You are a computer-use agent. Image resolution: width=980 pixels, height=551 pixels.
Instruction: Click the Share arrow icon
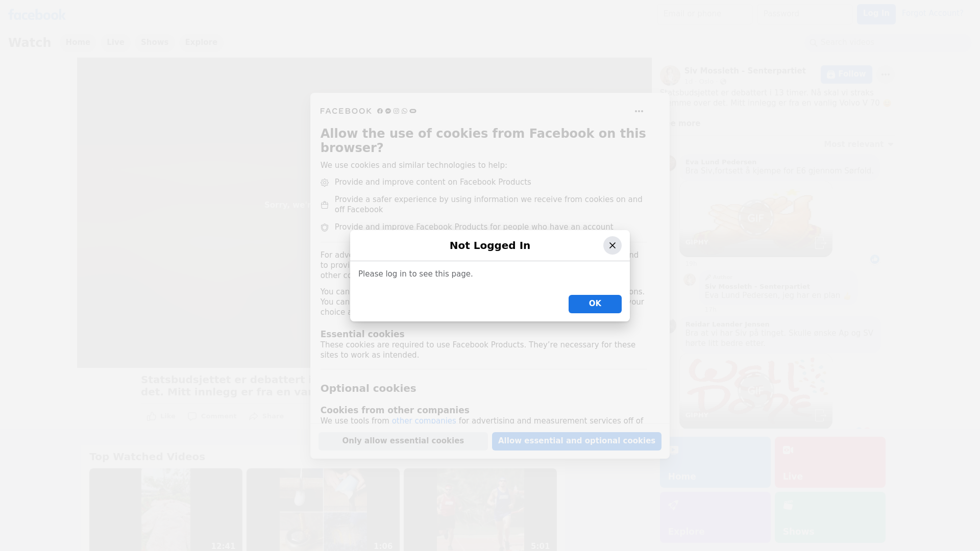[x=254, y=416]
